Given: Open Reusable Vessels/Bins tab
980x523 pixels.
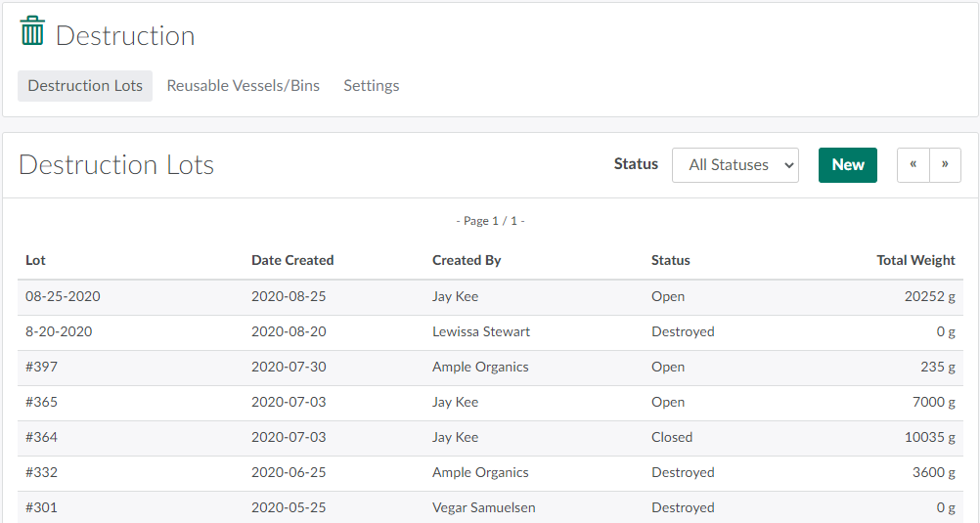Looking at the screenshot, I should coord(243,85).
